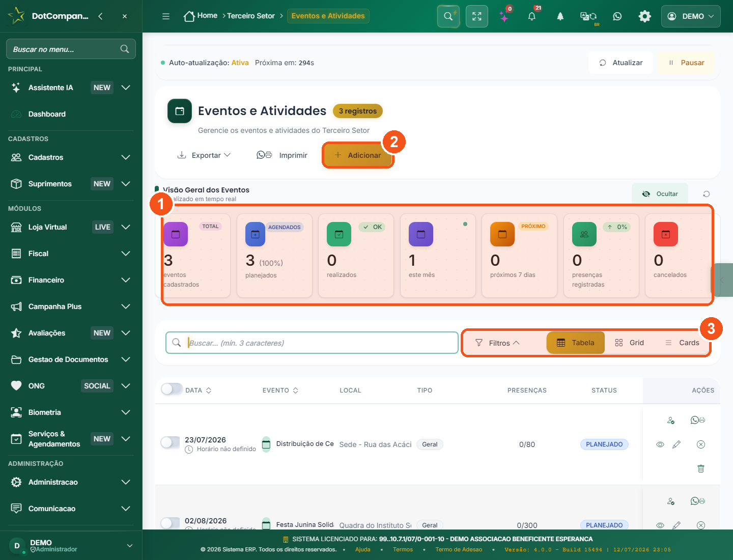Click the hamburger menu icon
The width and height of the screenshot is (733, 560).
pyautogui.click(x=166, y=16)
